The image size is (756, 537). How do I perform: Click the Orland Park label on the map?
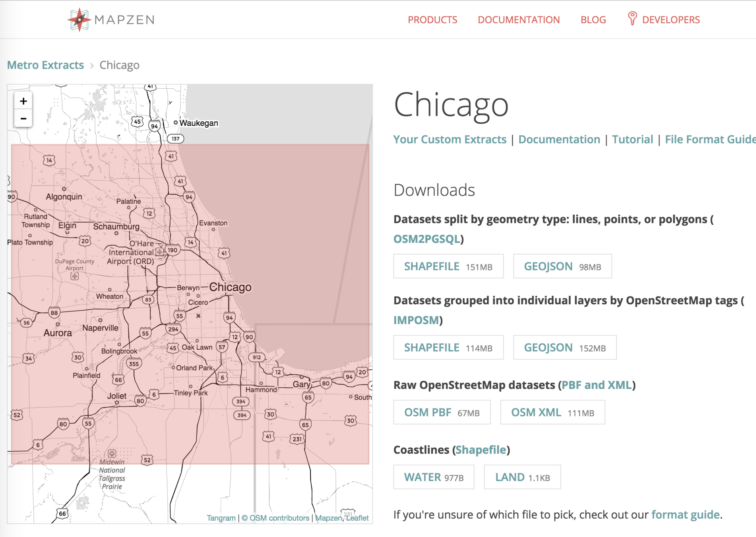194,368
